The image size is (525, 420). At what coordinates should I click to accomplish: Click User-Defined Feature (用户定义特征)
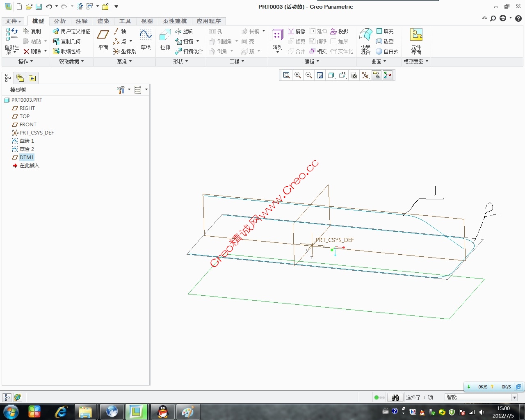[72, 31]
